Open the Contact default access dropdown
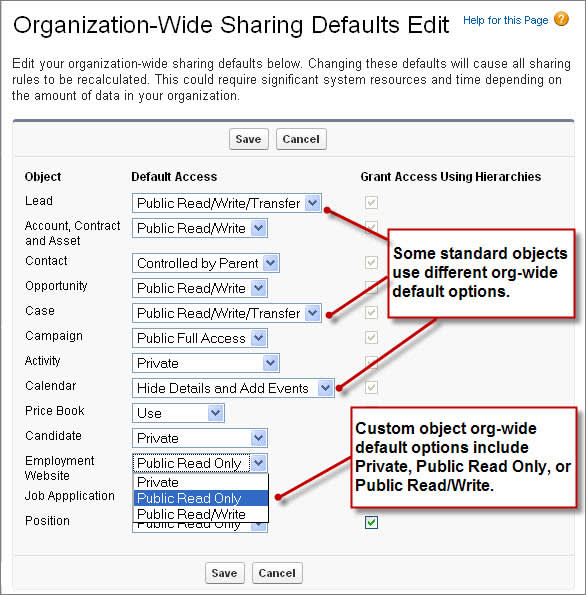The image size is (586, 595). pos(206,263)
